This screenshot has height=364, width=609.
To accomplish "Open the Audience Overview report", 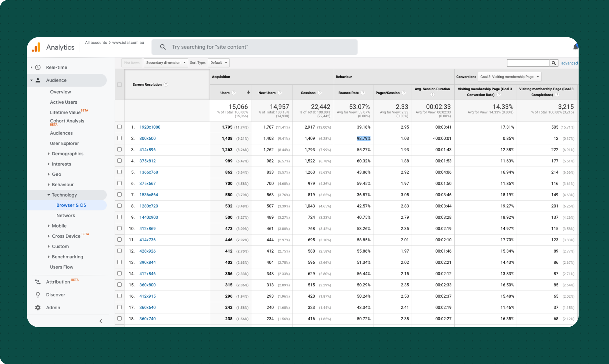I will click(x=60, y=92).
